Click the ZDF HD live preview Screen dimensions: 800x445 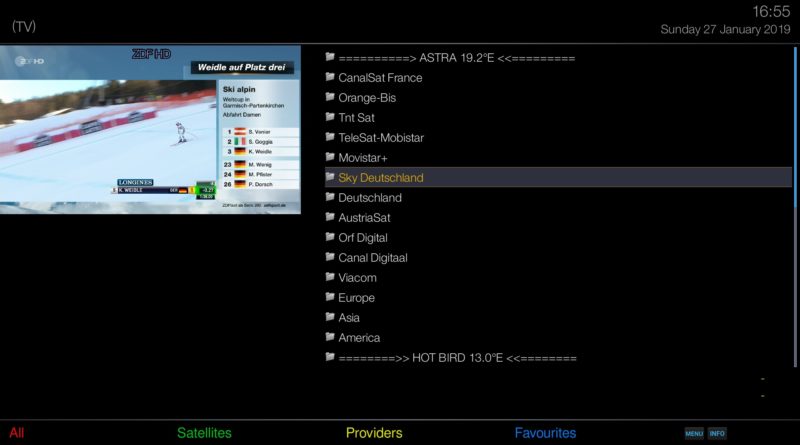point(150,130)
